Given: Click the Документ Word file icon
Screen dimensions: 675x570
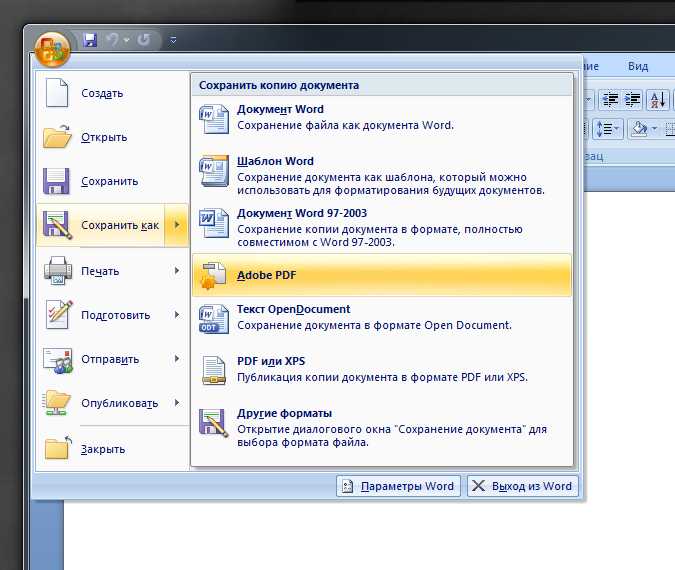Looking at the screenshot, I should [x=214, y=118].
